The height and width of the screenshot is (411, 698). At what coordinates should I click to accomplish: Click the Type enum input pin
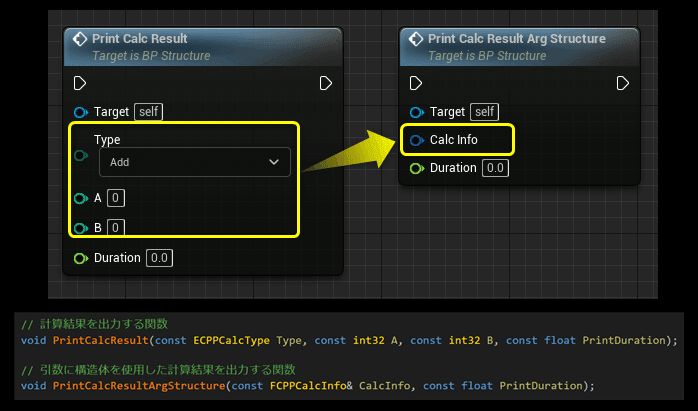(80, 155)
